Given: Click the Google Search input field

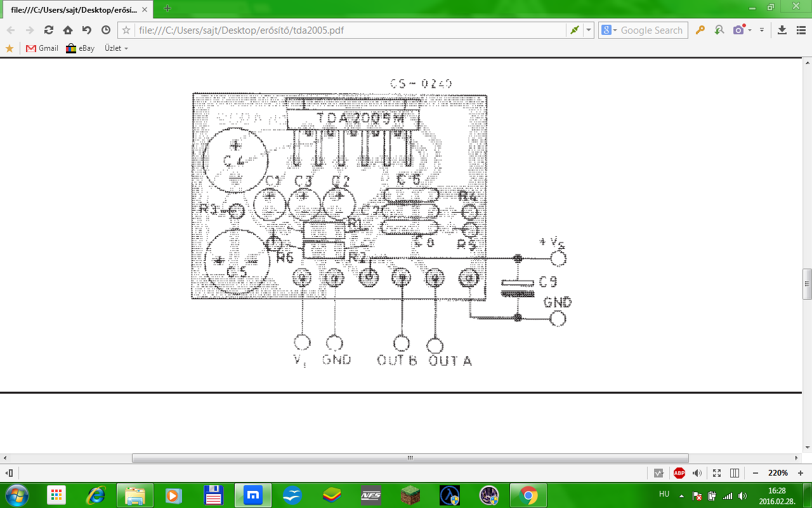Looking at the screenshot, I should coord(653,30).
